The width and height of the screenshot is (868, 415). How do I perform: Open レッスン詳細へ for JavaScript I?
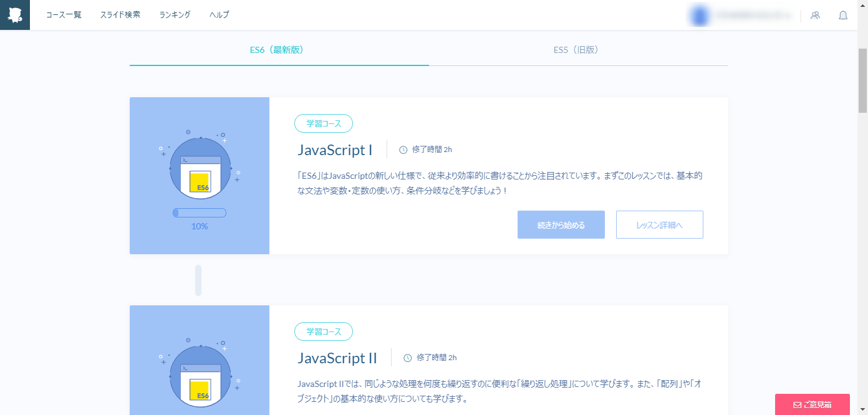(x=659, y=224)
